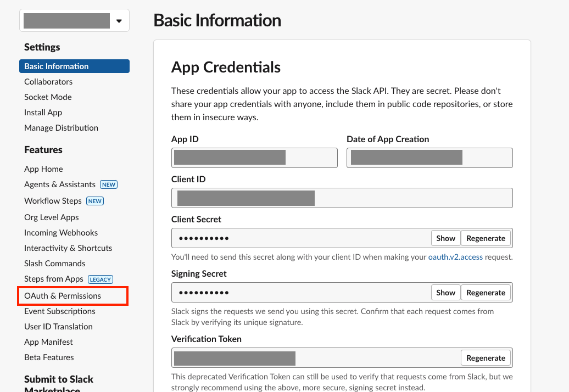Go to Org Level Apps
This screenshot has width=569, height=392.
coord(52,217)
